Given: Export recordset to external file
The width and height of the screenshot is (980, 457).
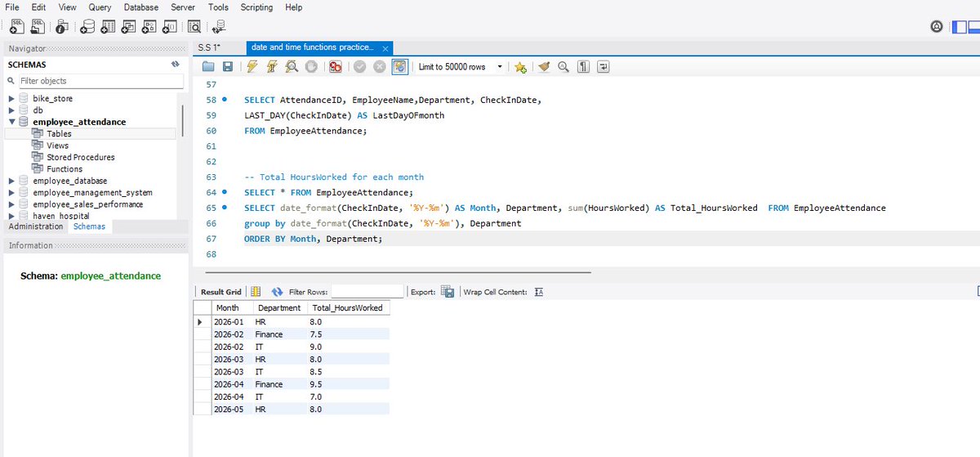Looking at the screenshot, I should (447, 292).
